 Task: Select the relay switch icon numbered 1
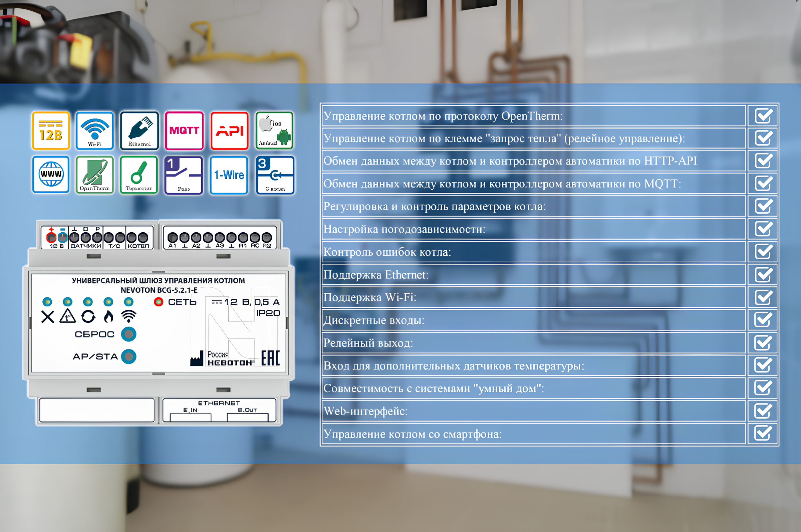[x=184, y=175]
